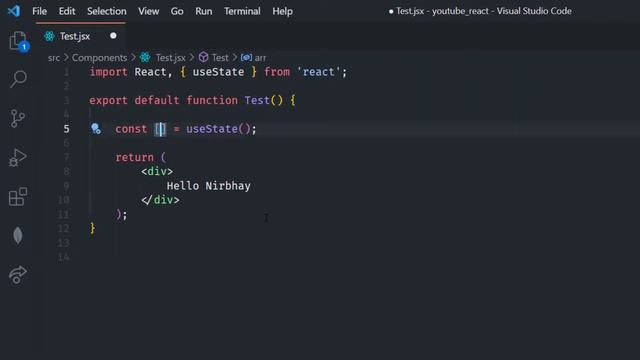Click the opening <div> tag on line 8

click(157, 171)
